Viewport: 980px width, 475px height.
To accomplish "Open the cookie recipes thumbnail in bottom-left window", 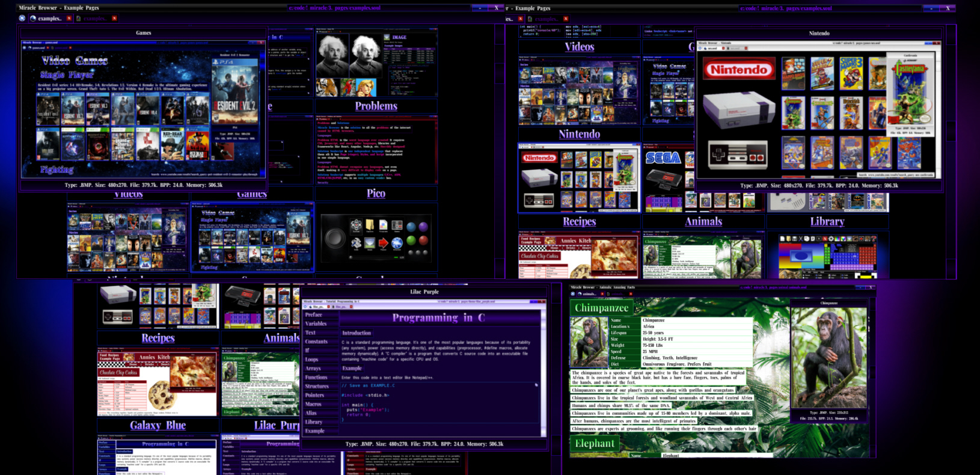I will [158, 382].
